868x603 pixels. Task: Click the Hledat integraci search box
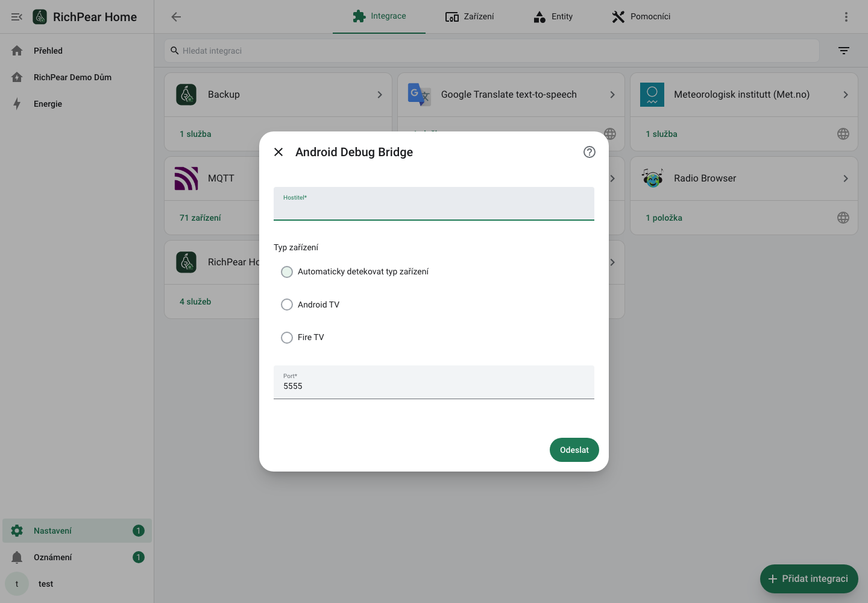[x=492, y=51]
